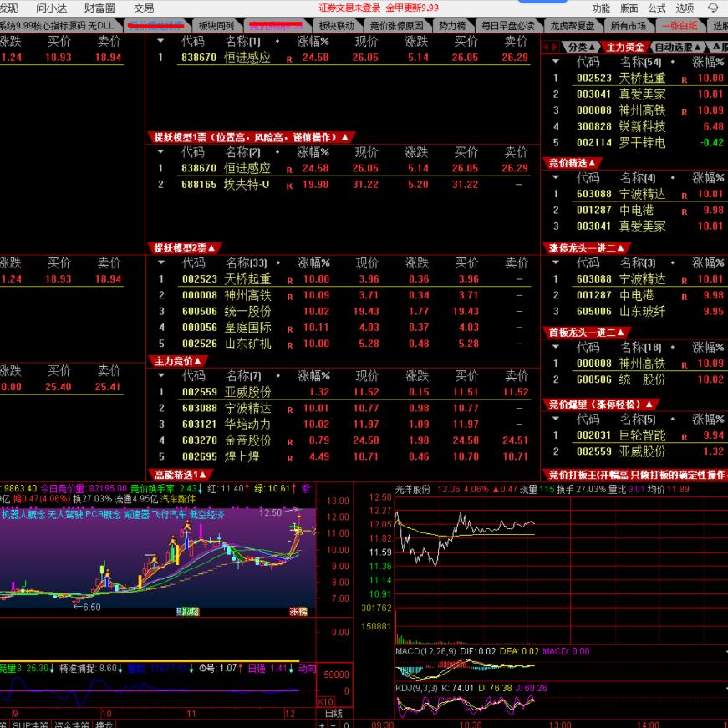This screenshot has width=728, height=728.
Task: Click the plus zoom button below chart
Action: (322, 725)
